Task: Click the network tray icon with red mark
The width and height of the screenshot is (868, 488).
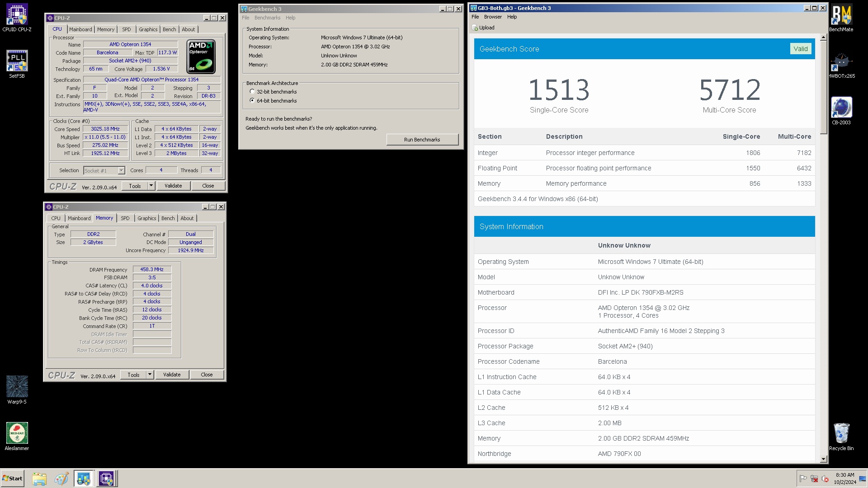Action: (x=814, y=479)
